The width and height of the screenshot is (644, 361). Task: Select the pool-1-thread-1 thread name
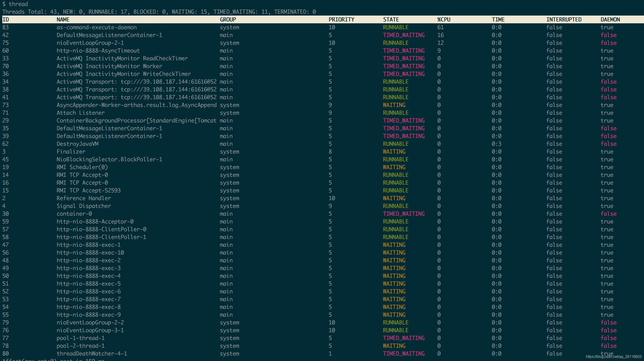pos(80,338)
